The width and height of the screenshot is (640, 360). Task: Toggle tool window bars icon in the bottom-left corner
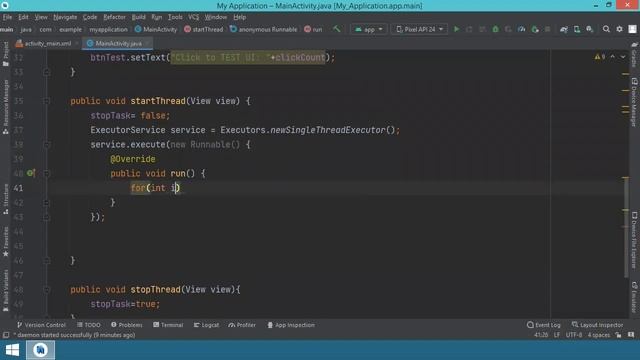(6, 335)
